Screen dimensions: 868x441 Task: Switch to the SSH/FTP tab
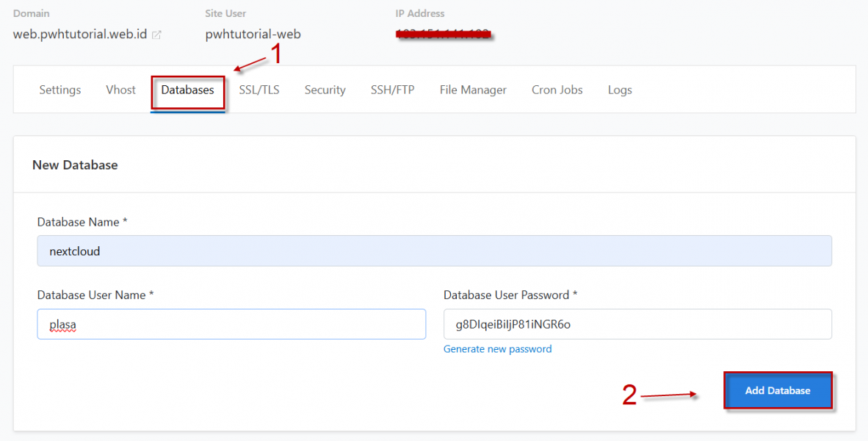(392, 90)
